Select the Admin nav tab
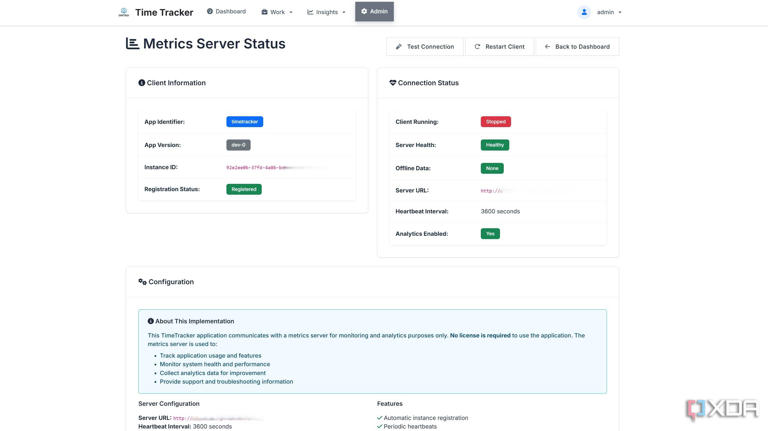The width and height of the screenshot is (768, 431). [x=374, y=11]
